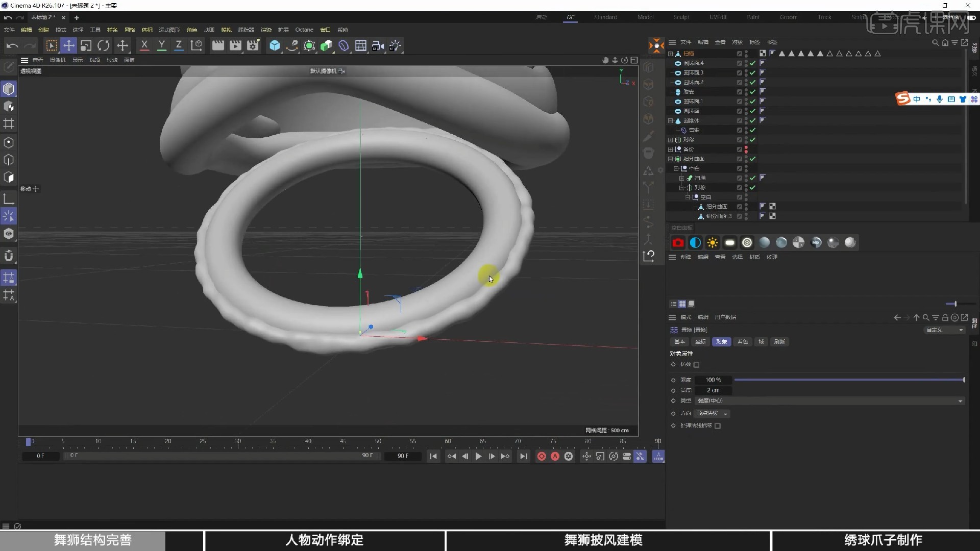Adjust the 强度 slider
Image resolution: width=980 pixels, height=551 pixels.
click(x=849, y=380)
